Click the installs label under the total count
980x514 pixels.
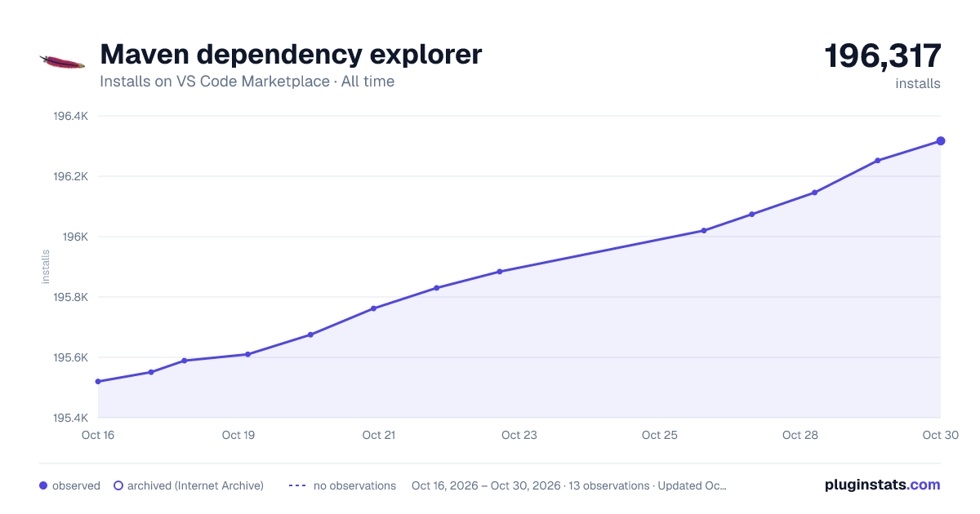(x=918, y=83)
